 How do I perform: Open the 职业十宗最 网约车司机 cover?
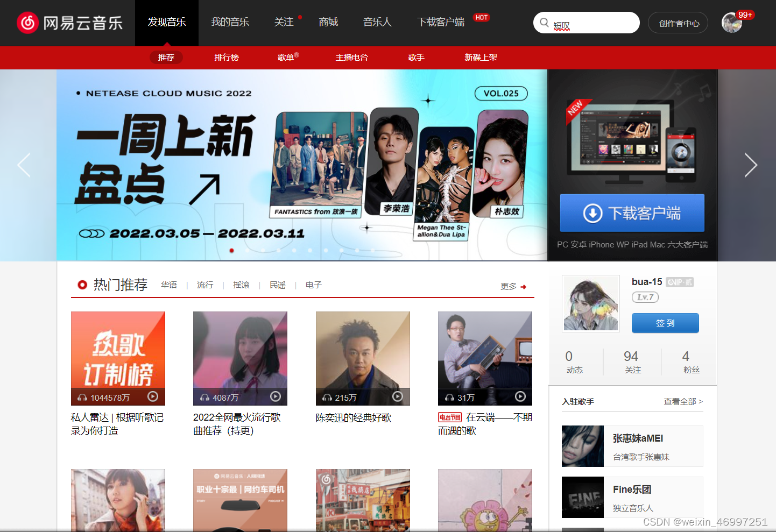click(x=240, y=500)
